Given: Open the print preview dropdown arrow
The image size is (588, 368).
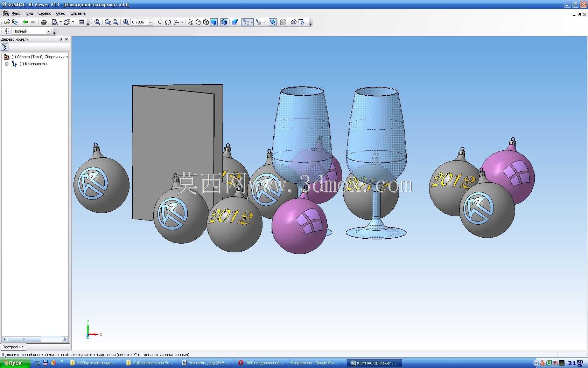Looking at the screenshot, I should coord(60,22).
